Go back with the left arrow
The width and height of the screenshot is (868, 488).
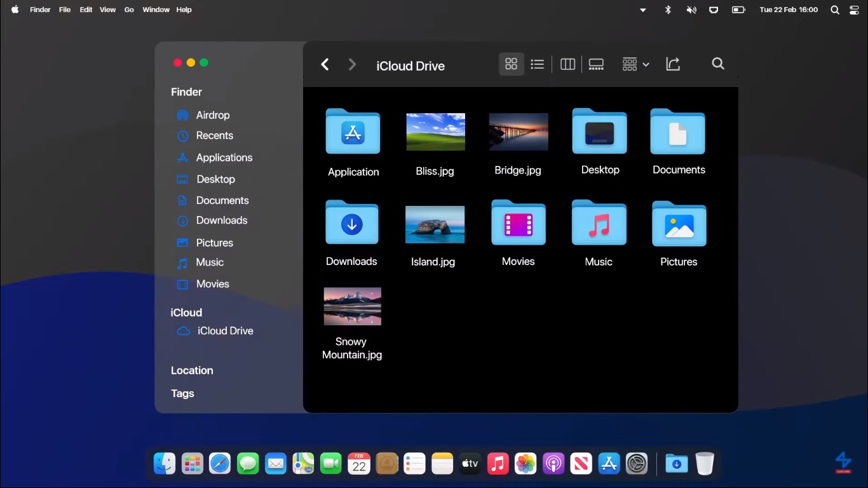pyautogui.click(x=325, y=65)
